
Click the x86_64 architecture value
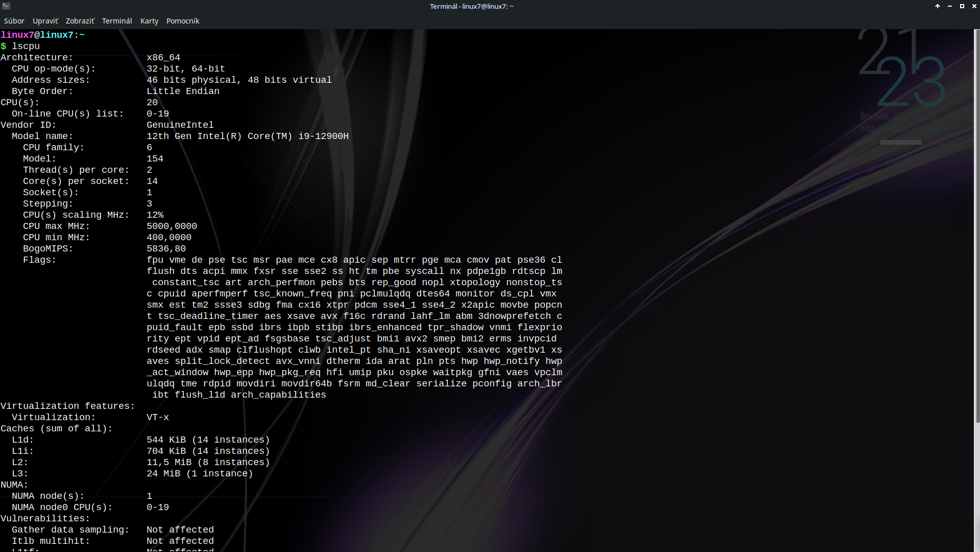(x=163, y=57)
